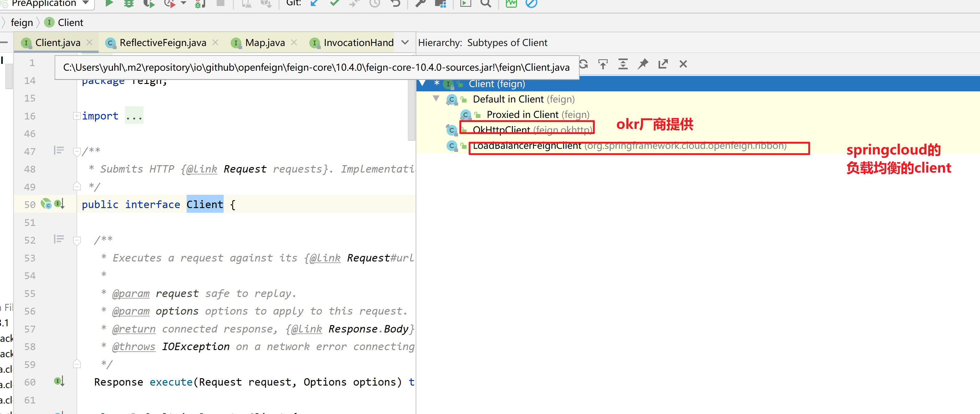Screen dimensions: 980x414
Task: Pin the Hierarchy tab
Action: point(643,64)
